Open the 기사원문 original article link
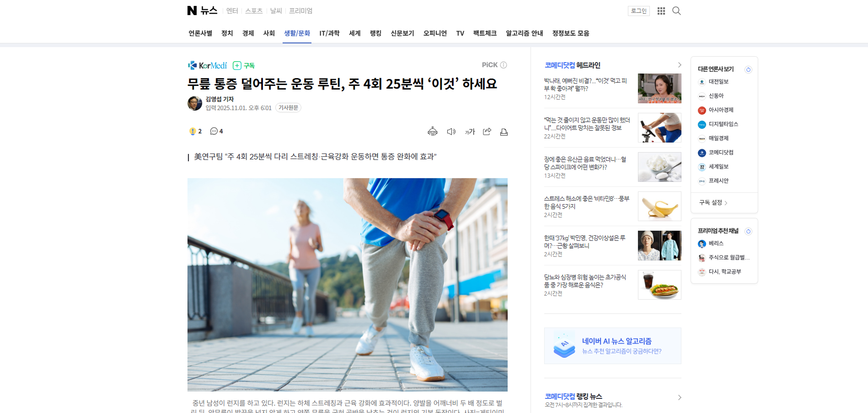868x413 pixels. click(288, 108)
